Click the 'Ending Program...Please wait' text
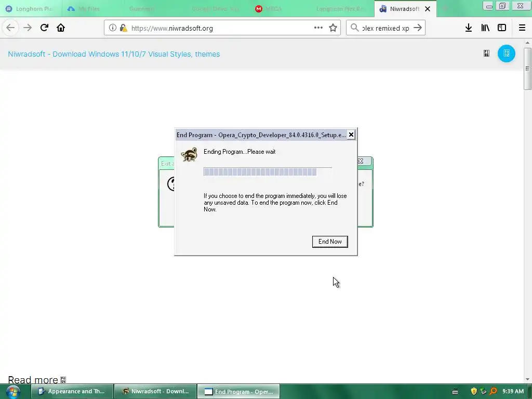The height and width of the screenshot is (399, 532). pyautogui.click(x=240, y=152)
